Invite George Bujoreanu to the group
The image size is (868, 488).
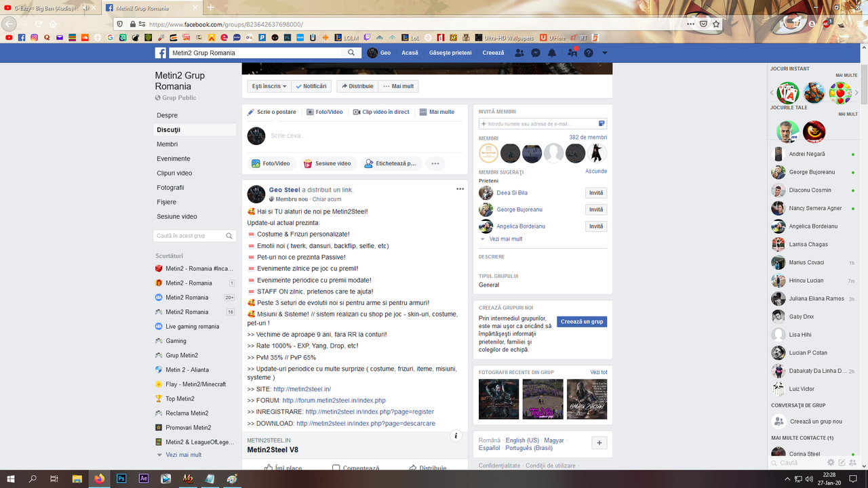point(596,209)
